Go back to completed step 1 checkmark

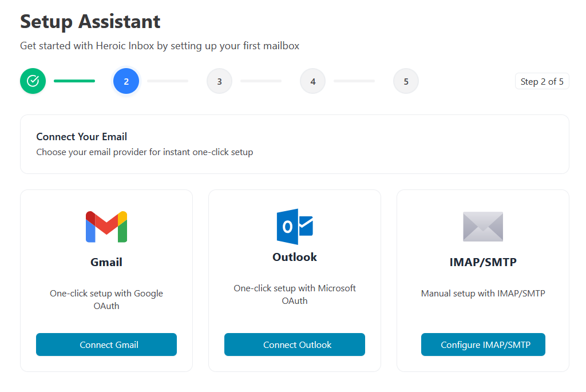(33, 81)
